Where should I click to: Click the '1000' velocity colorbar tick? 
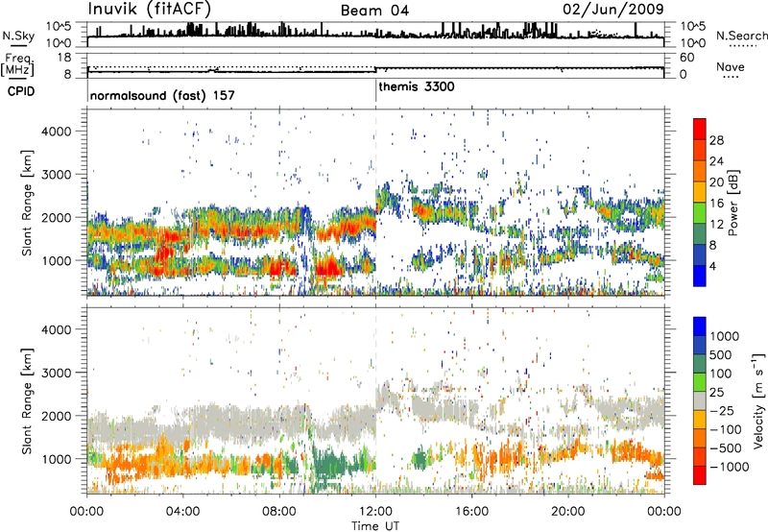click(724, 336)
